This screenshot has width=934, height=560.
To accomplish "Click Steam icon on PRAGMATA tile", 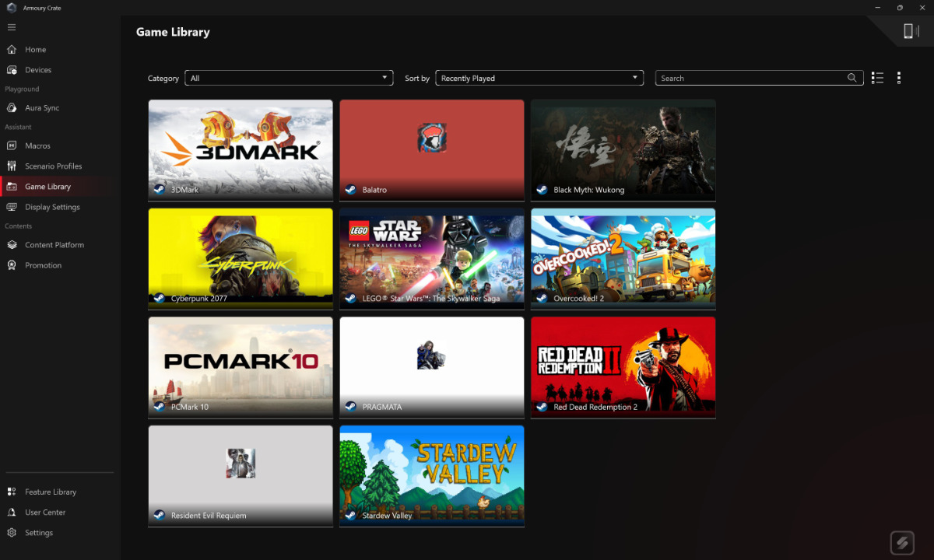I will pyautogui.click(x=350, y=407).
